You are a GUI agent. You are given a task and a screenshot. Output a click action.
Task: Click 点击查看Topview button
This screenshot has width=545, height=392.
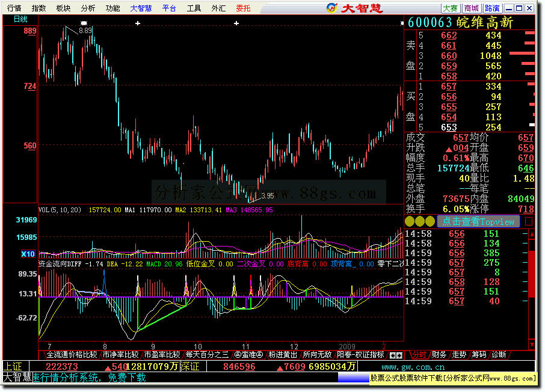click(x=478, y=221)
